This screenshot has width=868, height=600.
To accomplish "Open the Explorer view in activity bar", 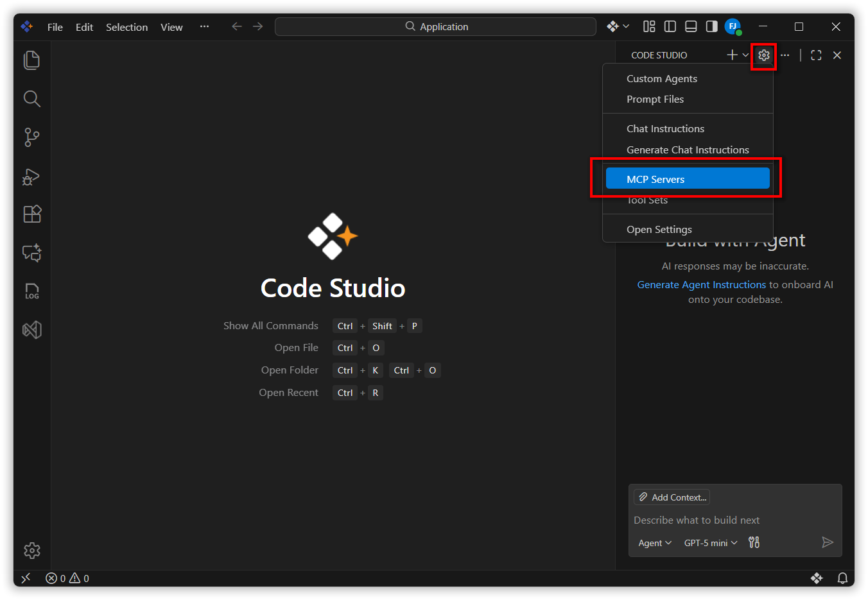I will tap(31, 60).
